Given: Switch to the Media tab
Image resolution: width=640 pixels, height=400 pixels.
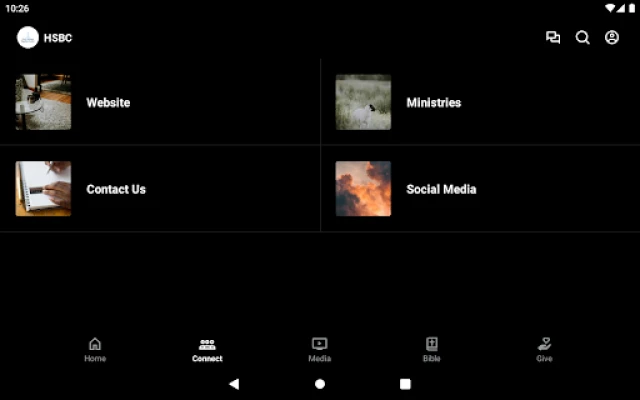Looking at the screenshot, I should point(320,350).
